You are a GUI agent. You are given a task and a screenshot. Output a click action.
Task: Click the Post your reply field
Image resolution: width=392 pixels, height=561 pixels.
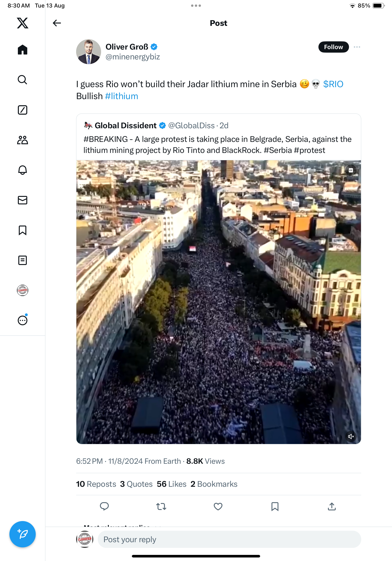(229, 539)
